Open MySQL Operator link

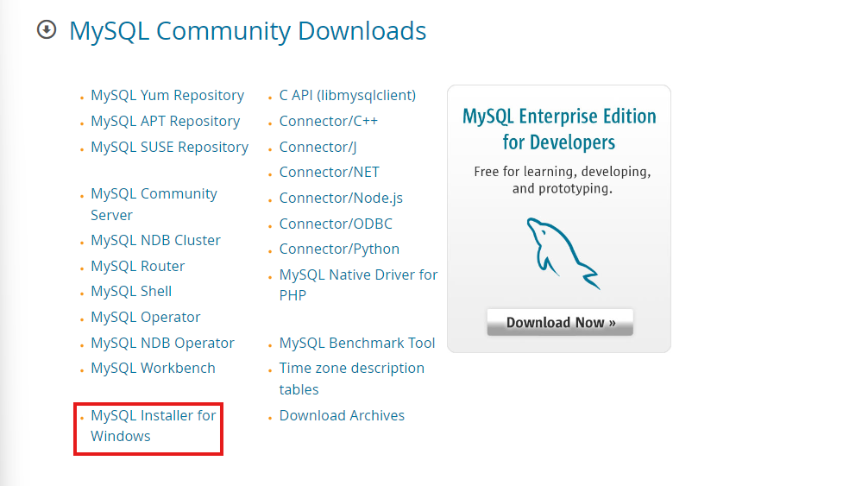[x=146, y=317]
